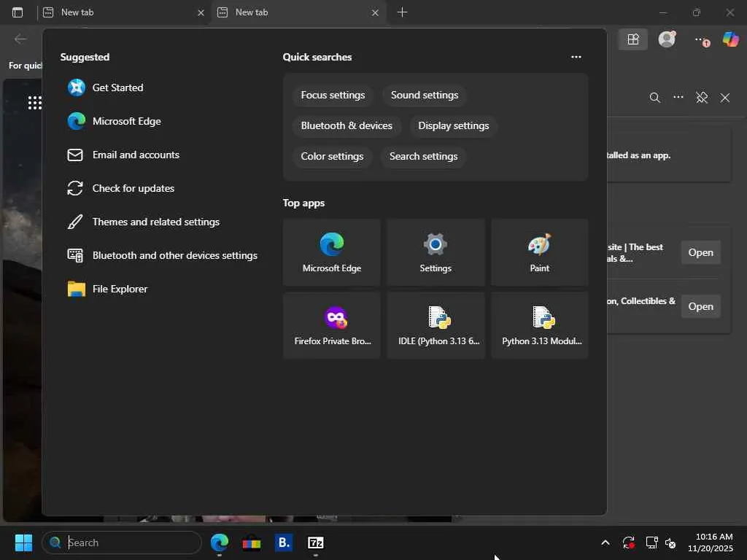747x560 pixels.
Task: Select Search settings quick search
Action: click(424, 156)
